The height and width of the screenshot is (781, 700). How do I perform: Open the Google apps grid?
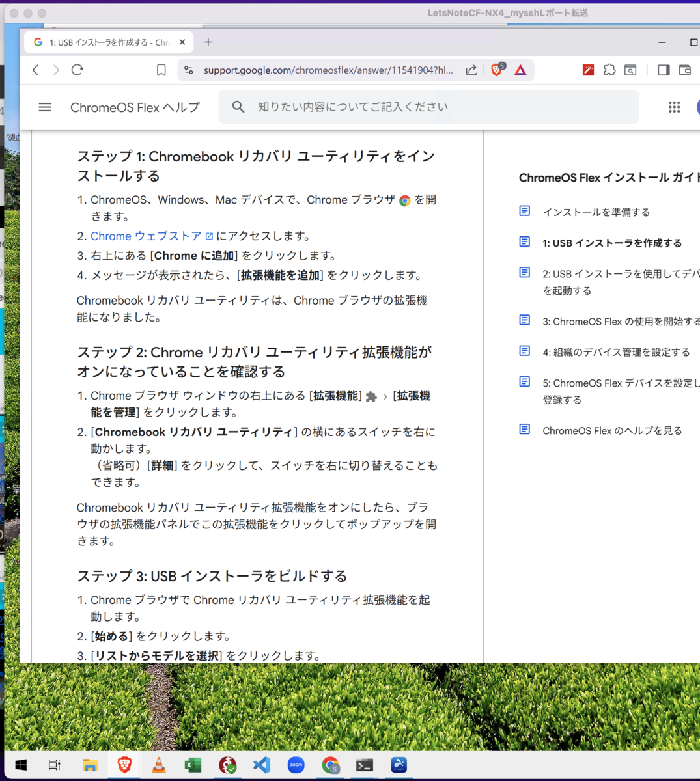coord(674,107)
